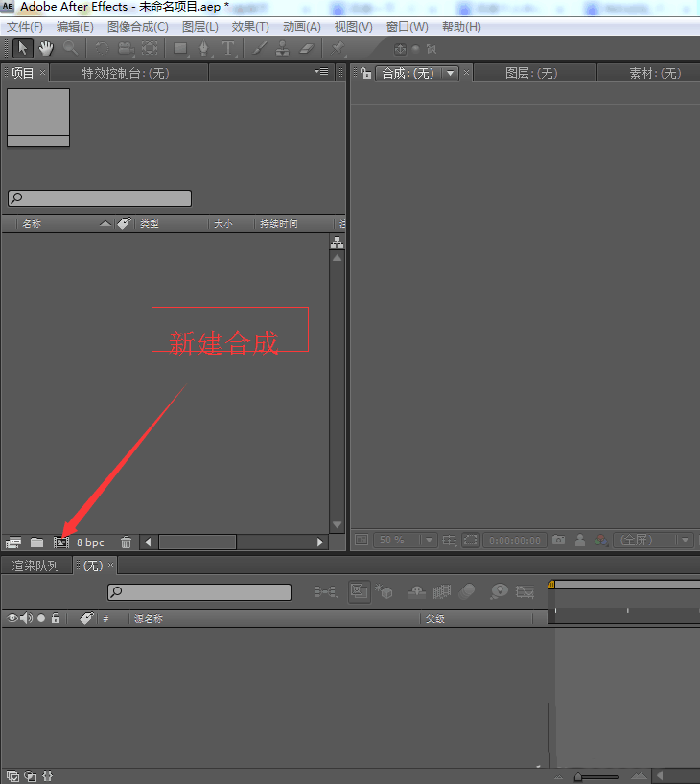This screenshot has width=700, height=784.
Task: Click the show last snapshot person icon
Action: 580,540
